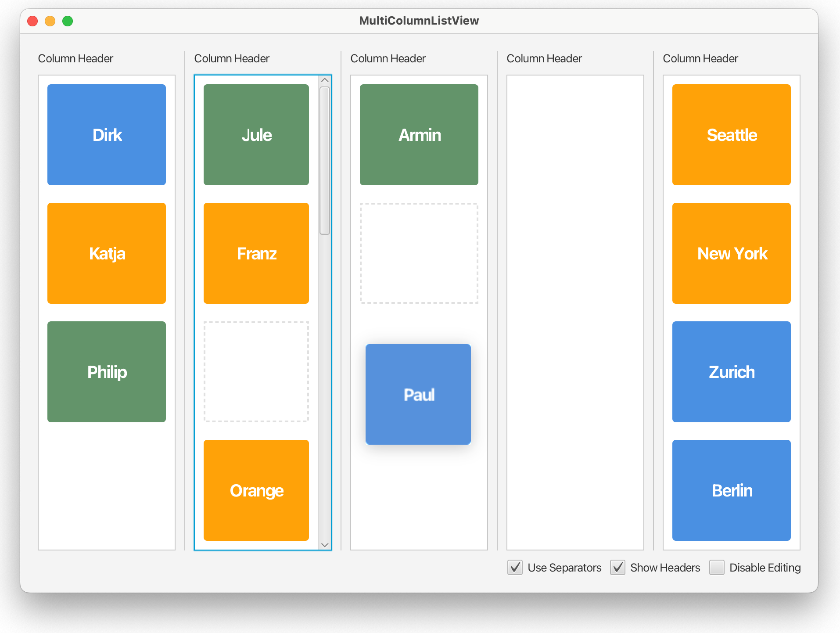
Task: Click the scrollbar down arrow in second column
Action: [324, 544]
